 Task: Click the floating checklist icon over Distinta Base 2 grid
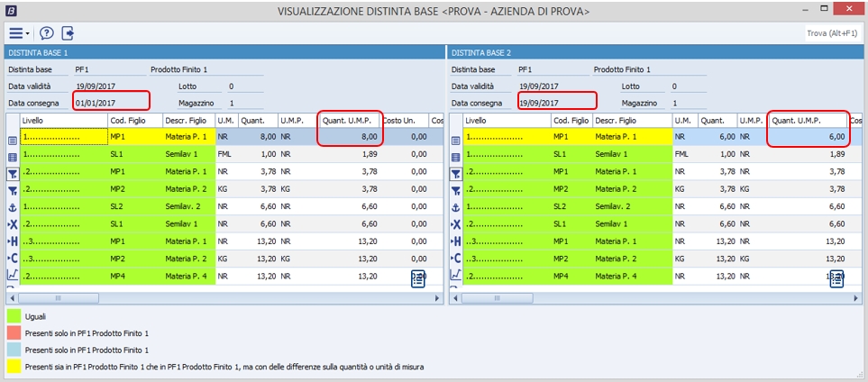point(836,279)
